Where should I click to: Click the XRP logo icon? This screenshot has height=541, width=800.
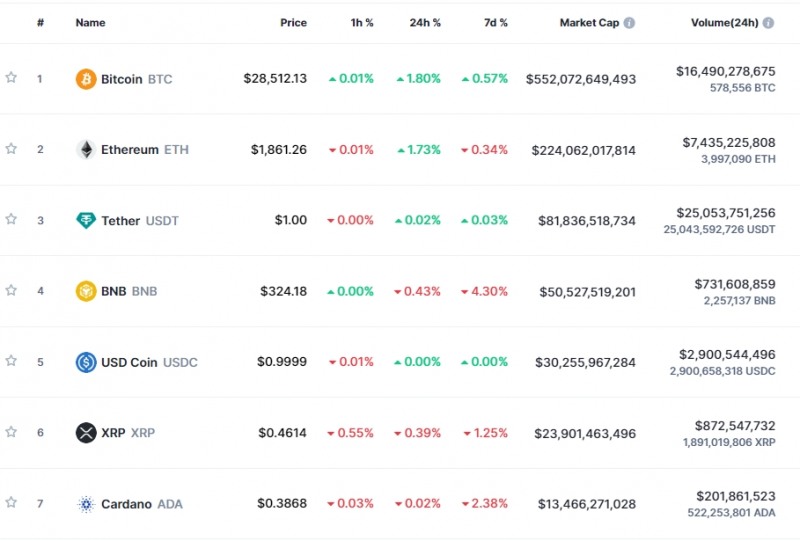86,433
